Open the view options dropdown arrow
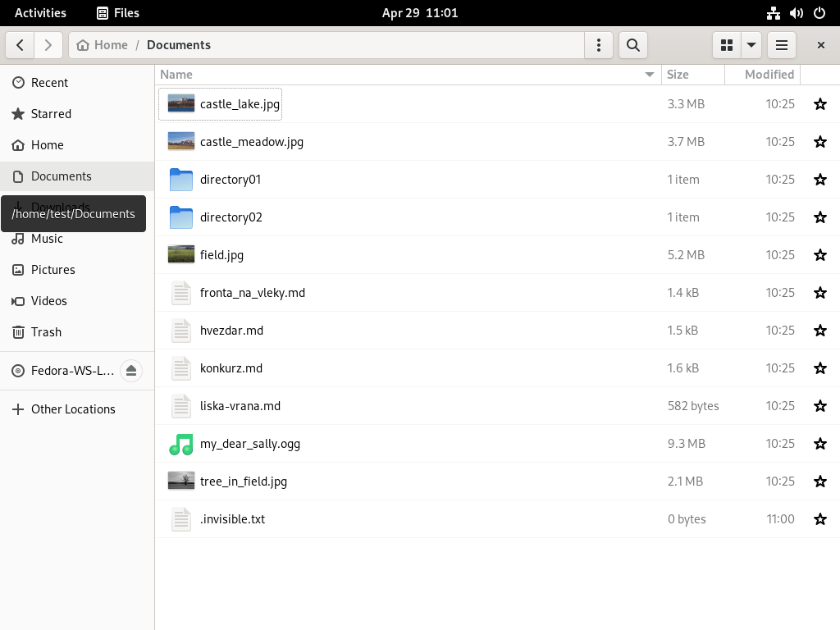Viewport: 840px width, 630px height. pyautogui.click(x=751, y=45)
